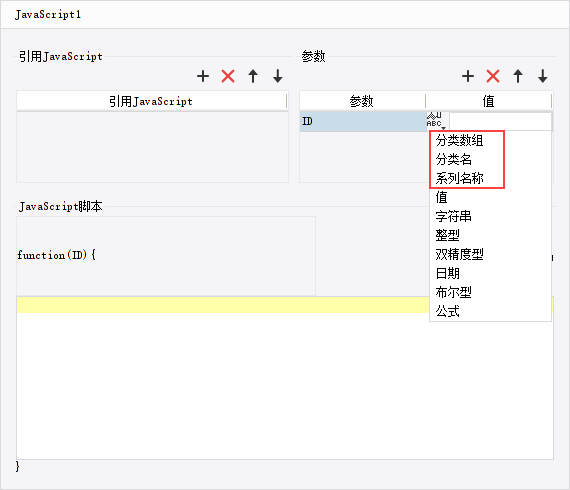
Task: Select the ID parameter cell
Action: [x=362, y=121]
